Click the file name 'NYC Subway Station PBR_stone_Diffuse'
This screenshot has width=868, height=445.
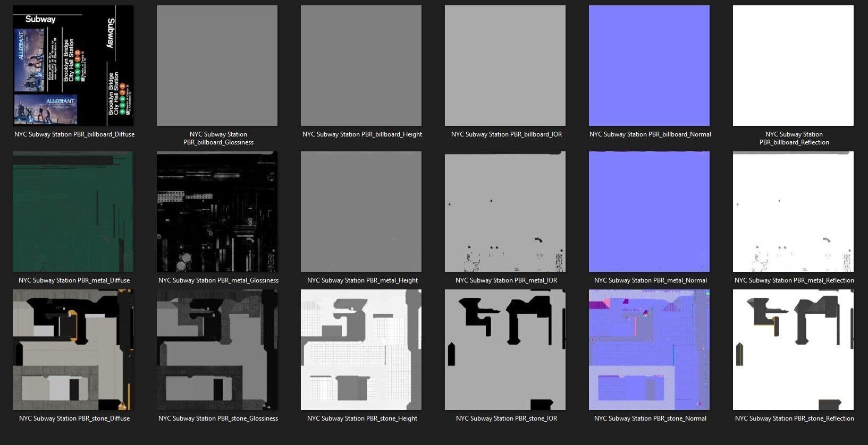[74, 418]
